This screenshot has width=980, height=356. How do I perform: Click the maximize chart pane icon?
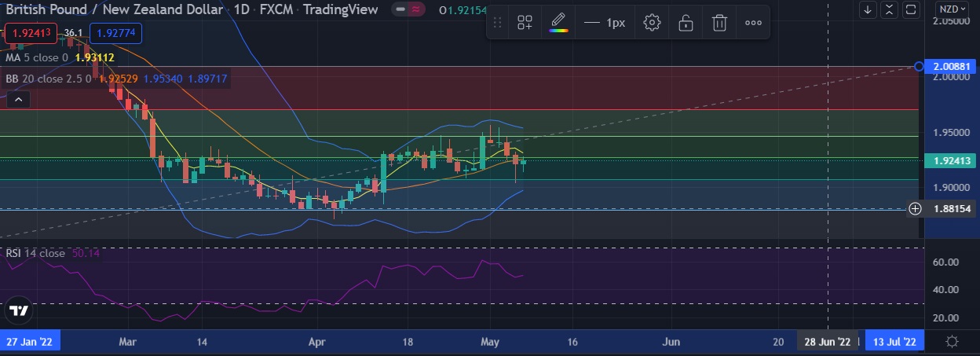(x=910, y=9)
